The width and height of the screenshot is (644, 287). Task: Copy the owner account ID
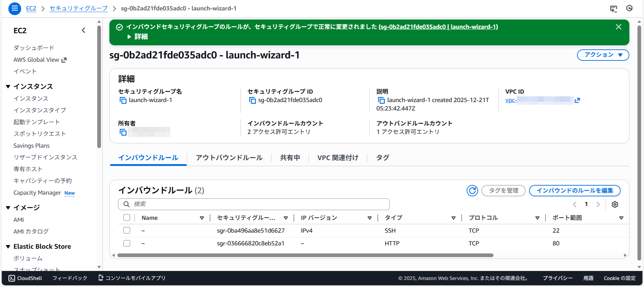click(x=123, y=132)
